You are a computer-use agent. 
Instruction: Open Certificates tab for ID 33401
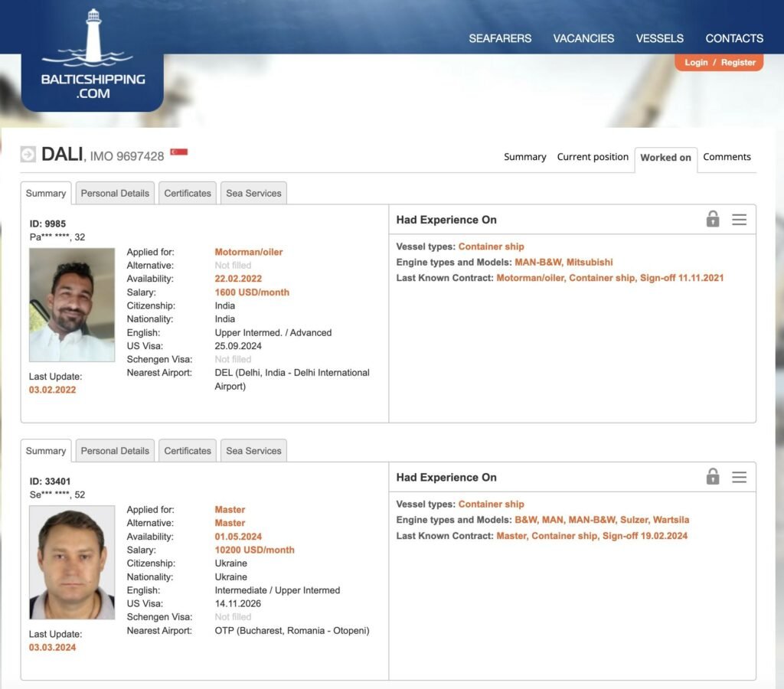[188, 450]
